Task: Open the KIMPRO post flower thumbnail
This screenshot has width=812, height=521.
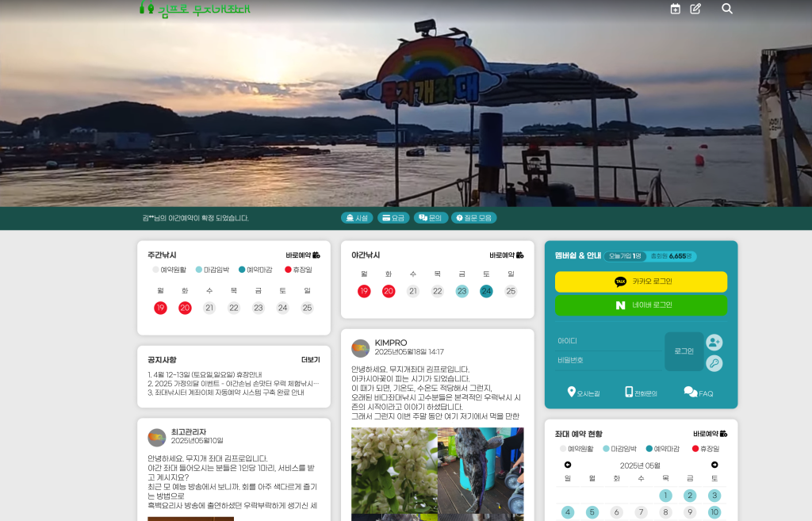Action: tap(394, 470)
